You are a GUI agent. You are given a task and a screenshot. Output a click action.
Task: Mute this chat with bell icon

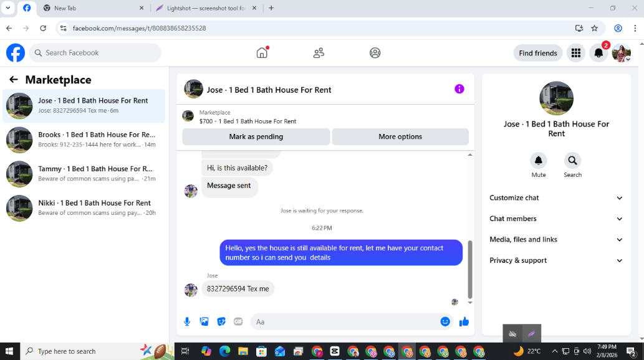tap(539, 161)
